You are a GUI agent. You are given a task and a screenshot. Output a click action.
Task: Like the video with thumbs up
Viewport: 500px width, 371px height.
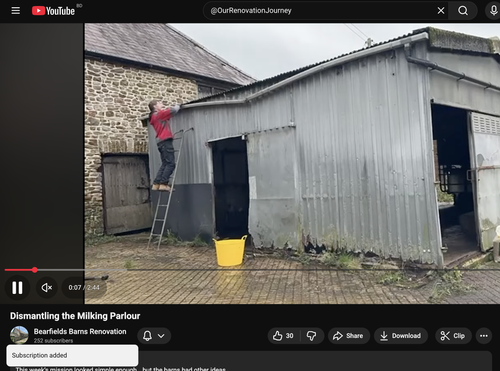pos(283,336)
